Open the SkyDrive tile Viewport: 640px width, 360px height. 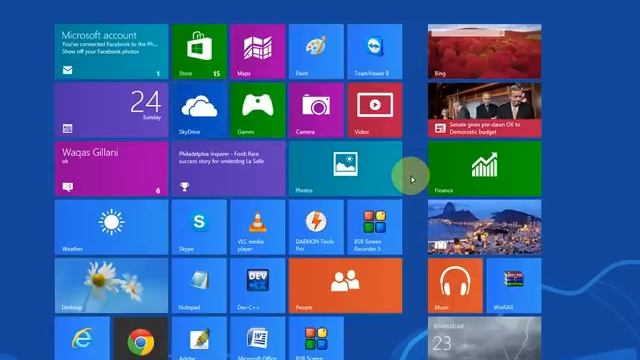click(x=199, y=110)
